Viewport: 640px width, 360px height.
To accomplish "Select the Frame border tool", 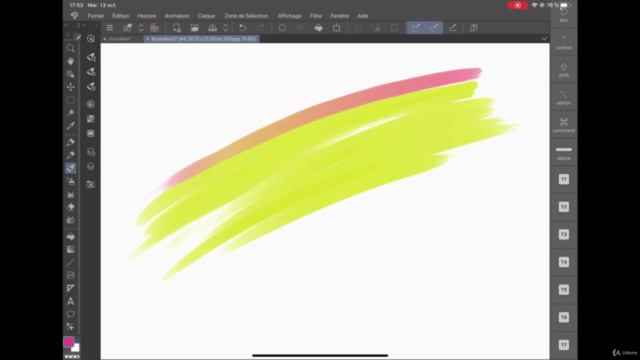I will [x=70, y=275].
